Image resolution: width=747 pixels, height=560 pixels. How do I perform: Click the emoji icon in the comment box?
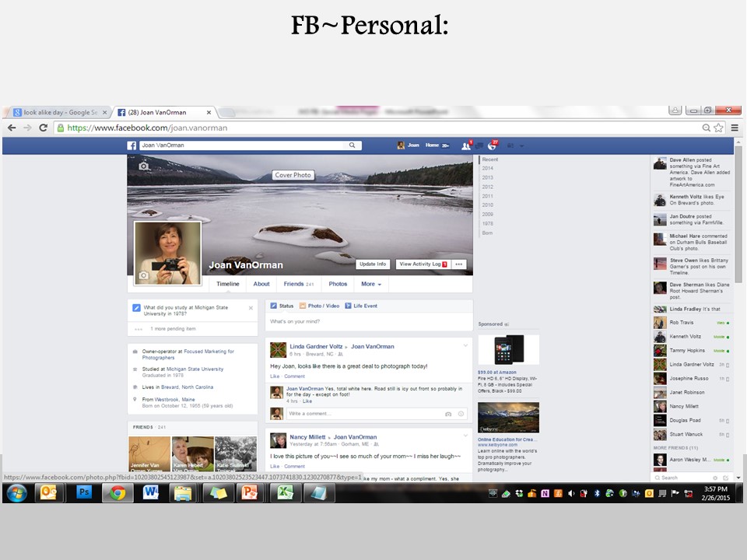click(461, 414)
